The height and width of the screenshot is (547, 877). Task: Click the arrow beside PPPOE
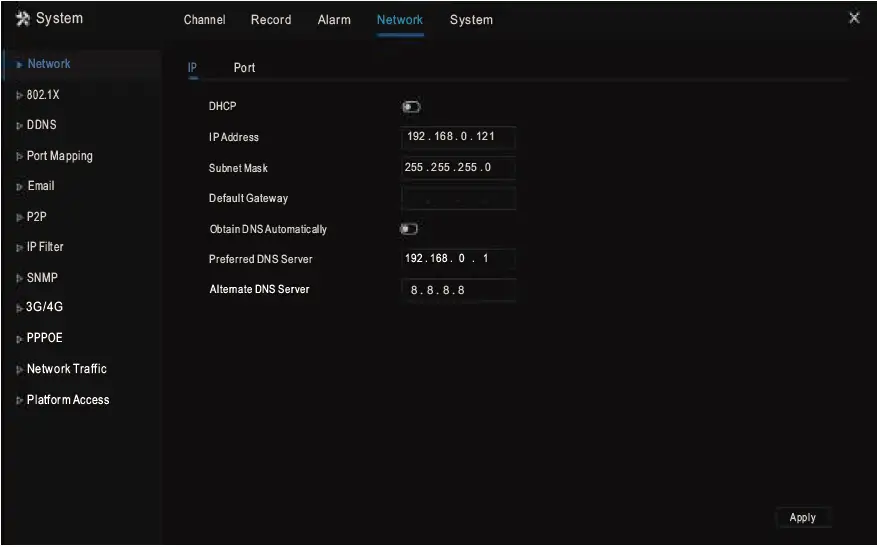(20, 339)
